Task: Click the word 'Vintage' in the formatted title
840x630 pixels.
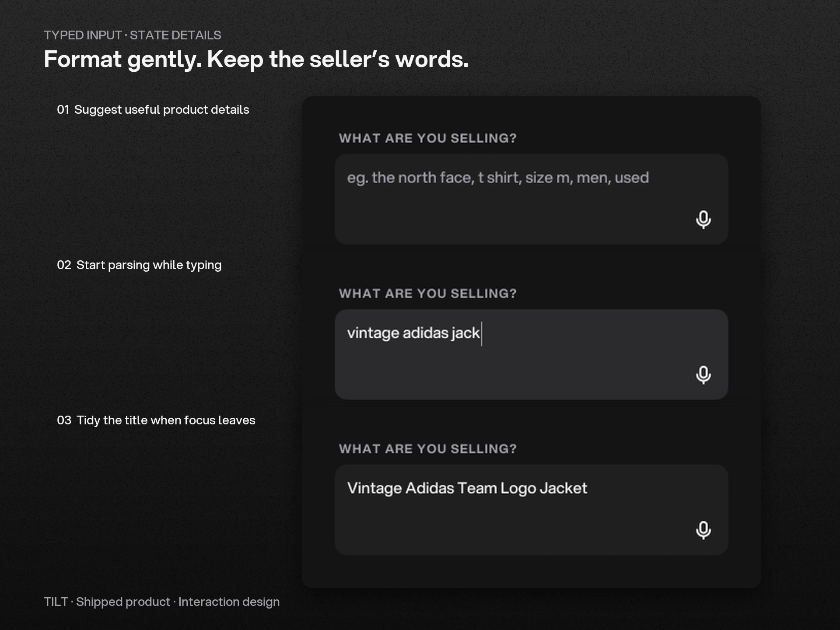Action: (x=374, y=488)
